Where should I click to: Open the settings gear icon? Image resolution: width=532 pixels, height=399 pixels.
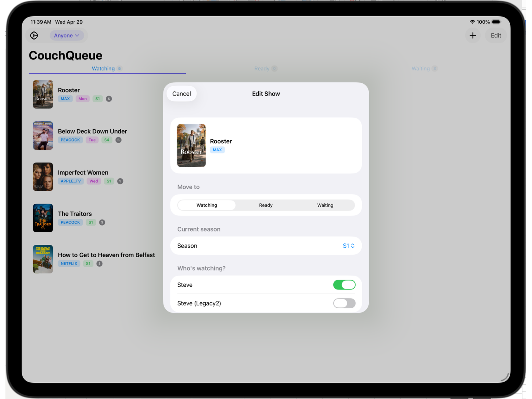(34, 36)
